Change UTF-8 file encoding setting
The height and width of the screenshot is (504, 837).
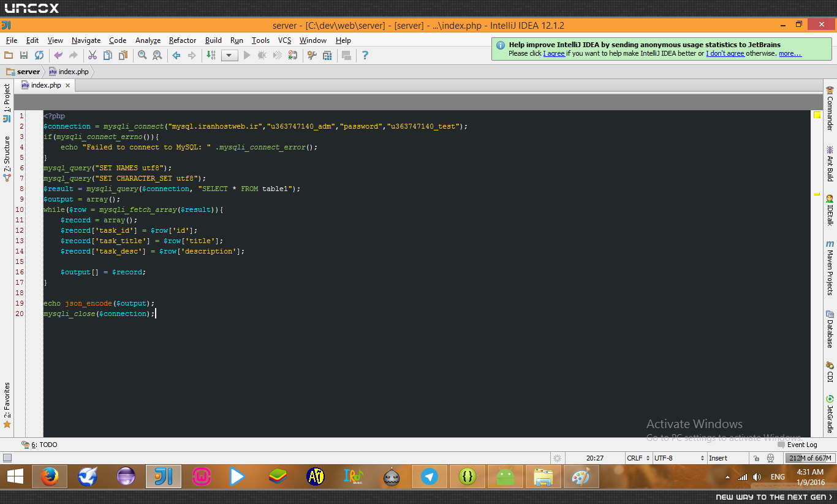pyautogui.click(x=679, y=458)
